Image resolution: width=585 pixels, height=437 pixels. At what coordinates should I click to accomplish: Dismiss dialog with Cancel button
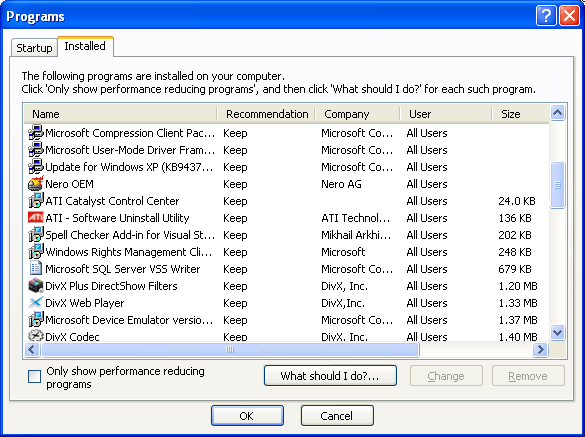tap(337, 416)
